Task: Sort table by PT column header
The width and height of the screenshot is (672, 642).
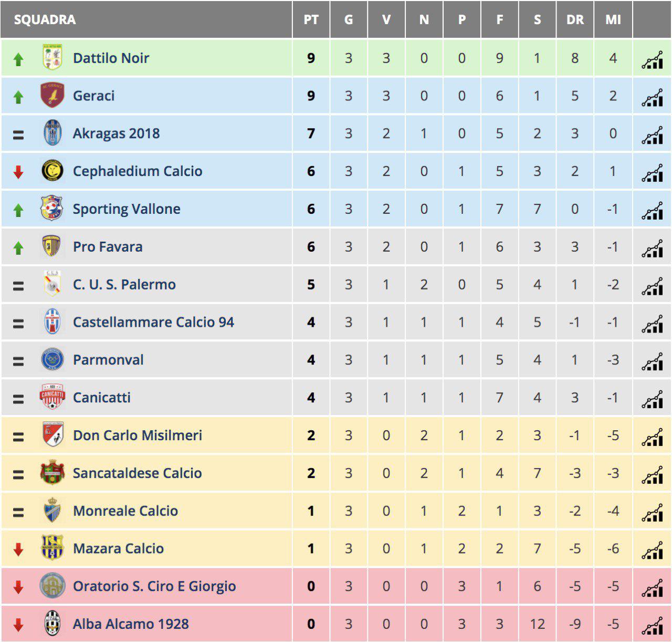Action: pos(311,20)
